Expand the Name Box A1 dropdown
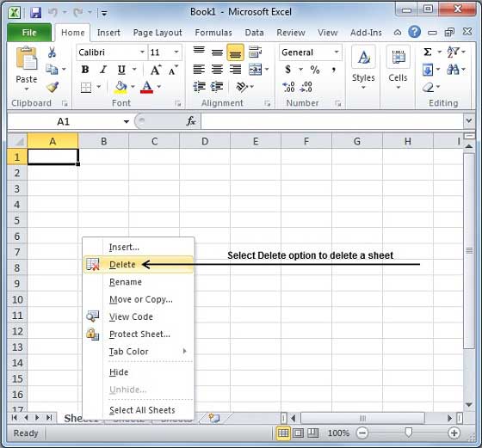This screenshot has height=448, width=482. pyautogui.click(x=127, y=121)
